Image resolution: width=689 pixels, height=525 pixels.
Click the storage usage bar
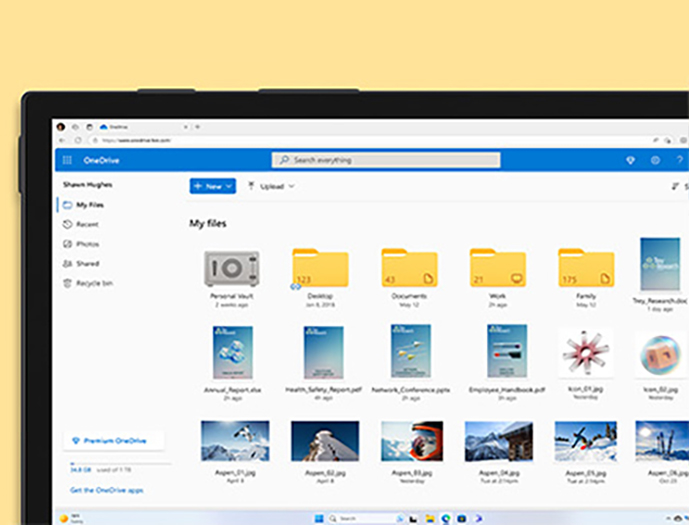(x=120, y=463)
